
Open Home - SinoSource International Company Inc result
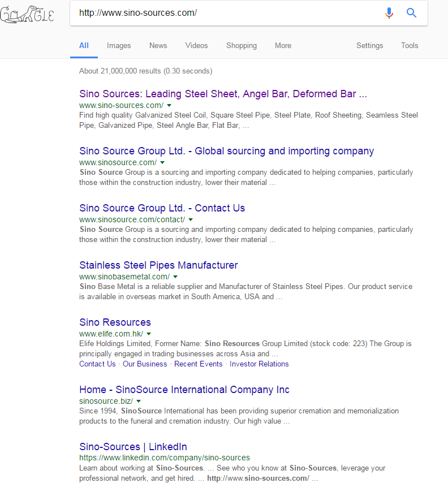pos(184,390)
